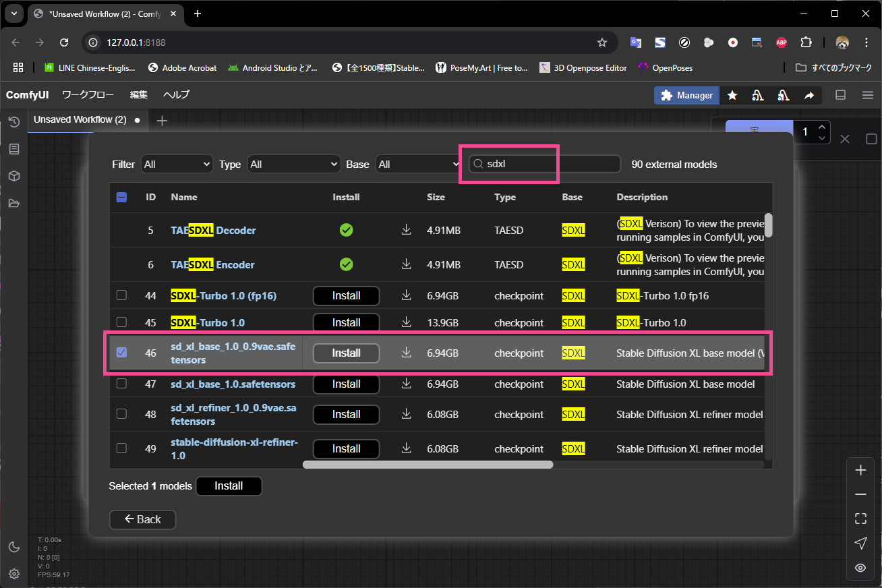882x588 pixels.
Task: Click download icon for TAESDXL Decoder row
Action: pyautogui.click(x=406, y=230)
